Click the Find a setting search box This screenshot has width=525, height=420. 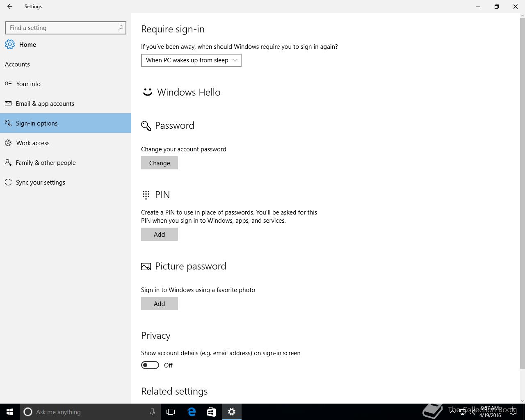coord(66,28)
